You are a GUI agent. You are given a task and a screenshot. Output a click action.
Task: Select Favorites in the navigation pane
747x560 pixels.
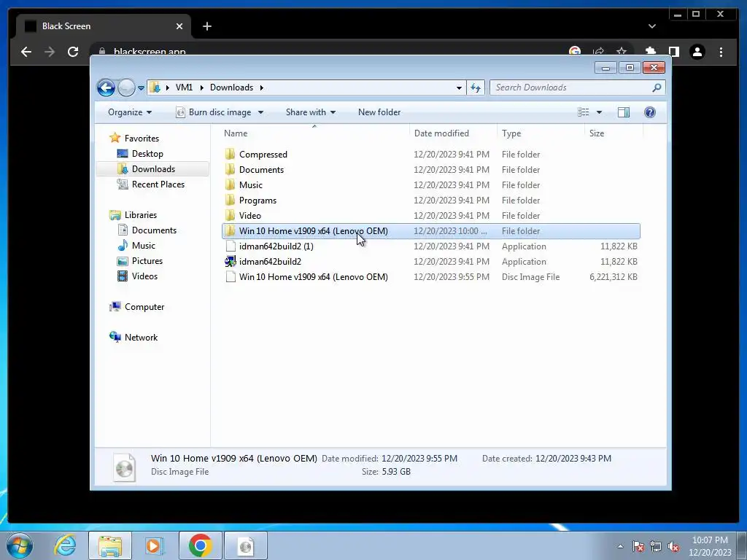coord(142,139)
